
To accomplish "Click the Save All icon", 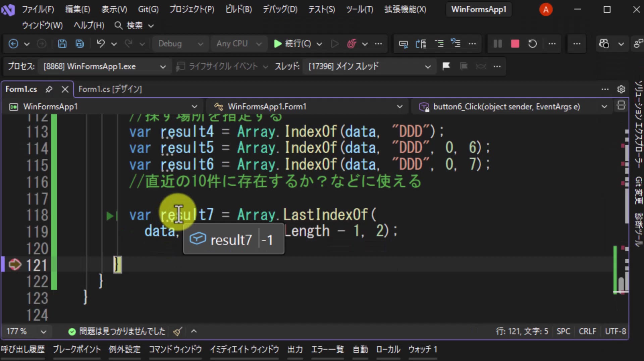I will tap(80, 44).
